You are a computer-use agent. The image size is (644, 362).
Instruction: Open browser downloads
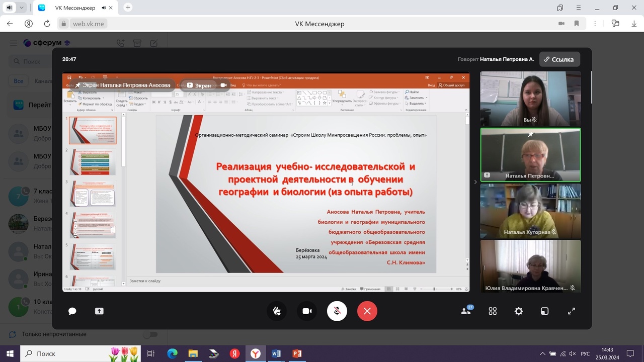(x=634, y=24)
